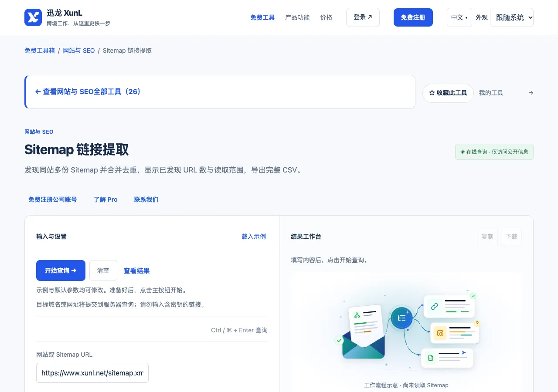Click the 外观 label
This screenshot has height=392, width=558.
coord(482,17)
